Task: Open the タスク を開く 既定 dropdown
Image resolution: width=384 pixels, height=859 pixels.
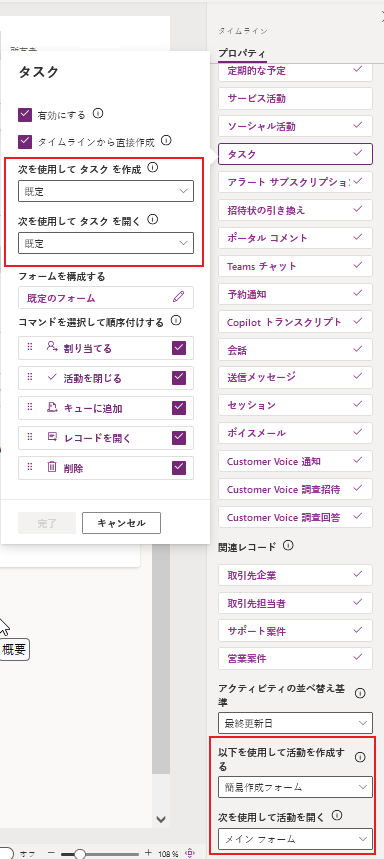Action: pyautogui.click(x=106, y=243)
